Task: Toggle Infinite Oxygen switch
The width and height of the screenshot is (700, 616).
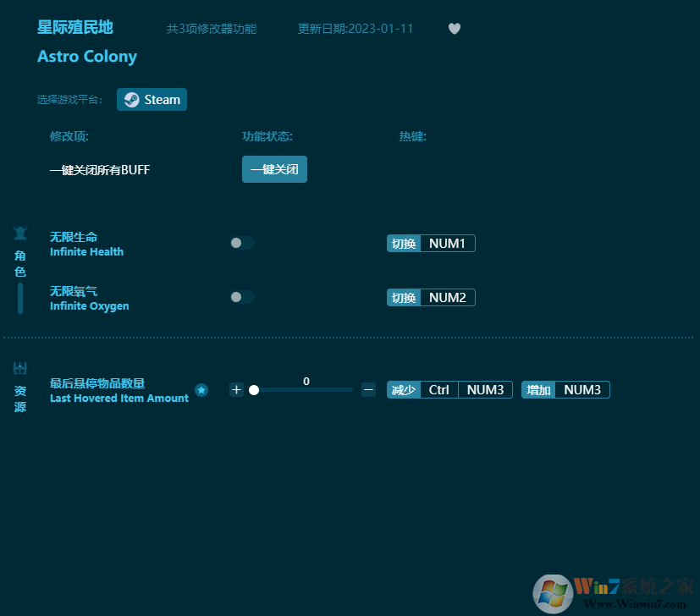Action: tap(242, 297)
